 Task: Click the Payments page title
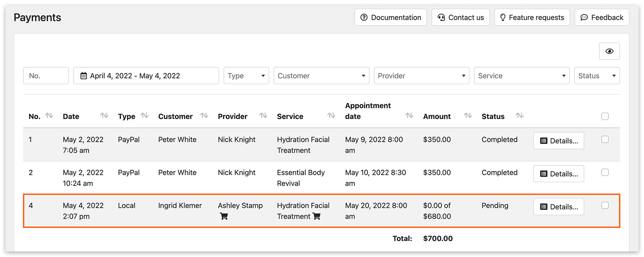tap(37, 17)
